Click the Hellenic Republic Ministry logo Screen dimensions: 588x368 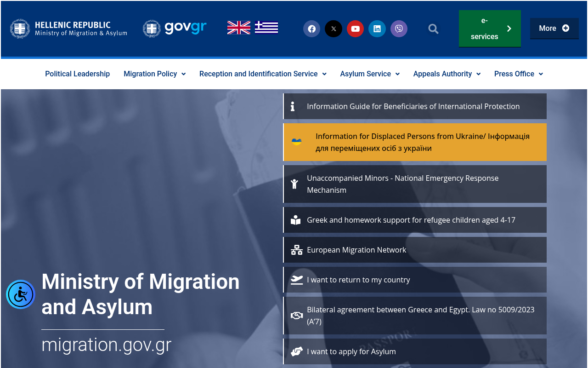pos(68,29)
